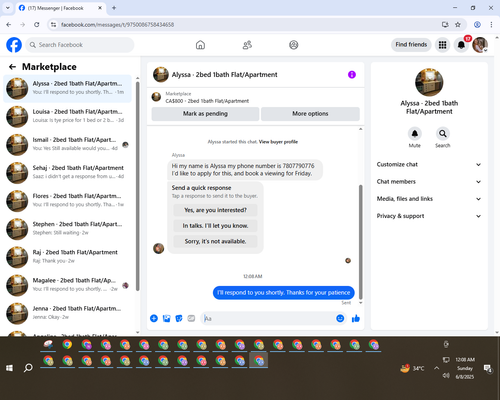
Task: Open large Alyssa listing thumbnail in side panel
Action: (429, 82)
